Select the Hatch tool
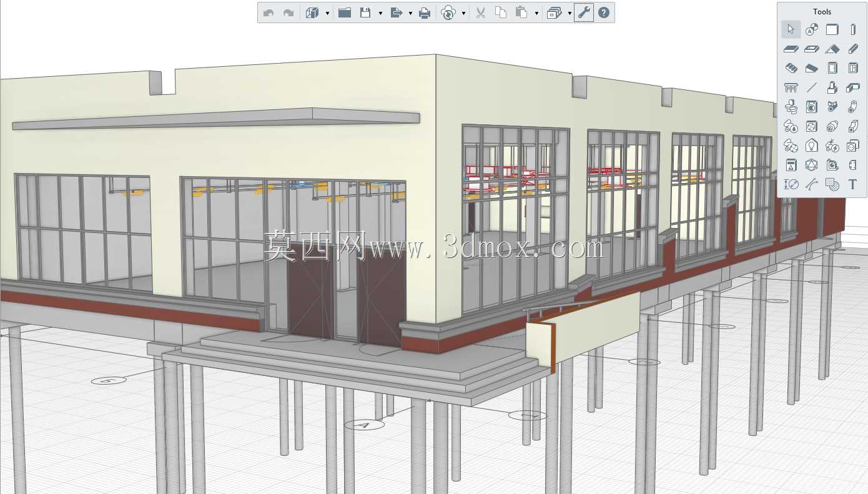The height and width of the screenshot is (494, 868). tap(832, 184)
